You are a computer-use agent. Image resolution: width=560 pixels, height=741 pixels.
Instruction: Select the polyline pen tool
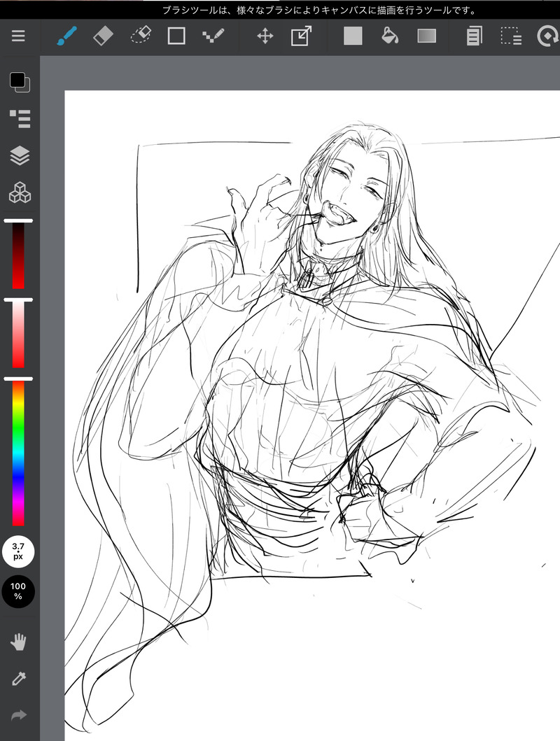213,36
